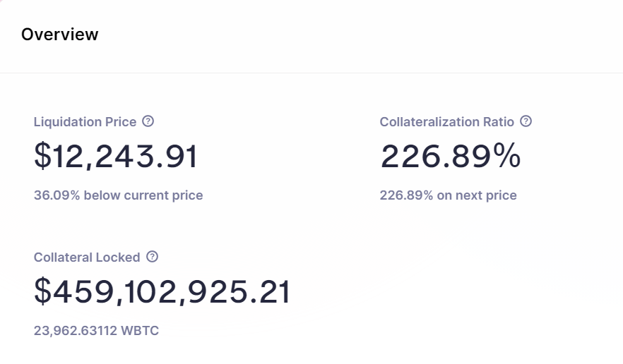Open the Liquidation Price help tooltip icon
Image resolution: width=623 pixels, height=364 pixels.
click(x=148, y=121)
